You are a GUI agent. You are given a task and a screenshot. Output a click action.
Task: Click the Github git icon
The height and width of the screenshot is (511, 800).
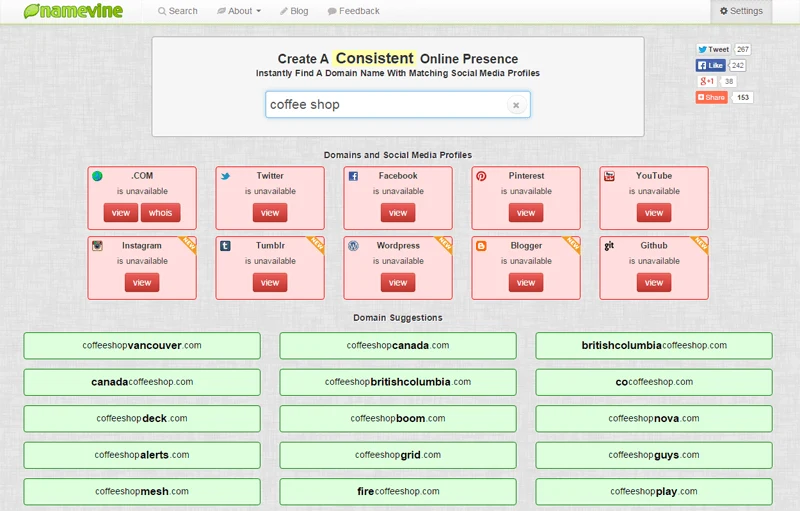pos(609,246)
